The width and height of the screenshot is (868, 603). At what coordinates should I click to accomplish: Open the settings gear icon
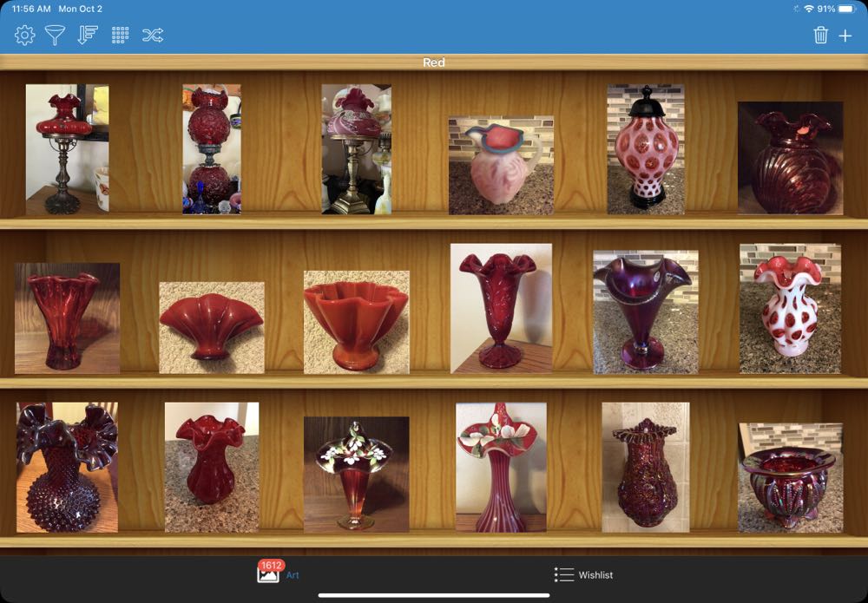click(25, 36)
